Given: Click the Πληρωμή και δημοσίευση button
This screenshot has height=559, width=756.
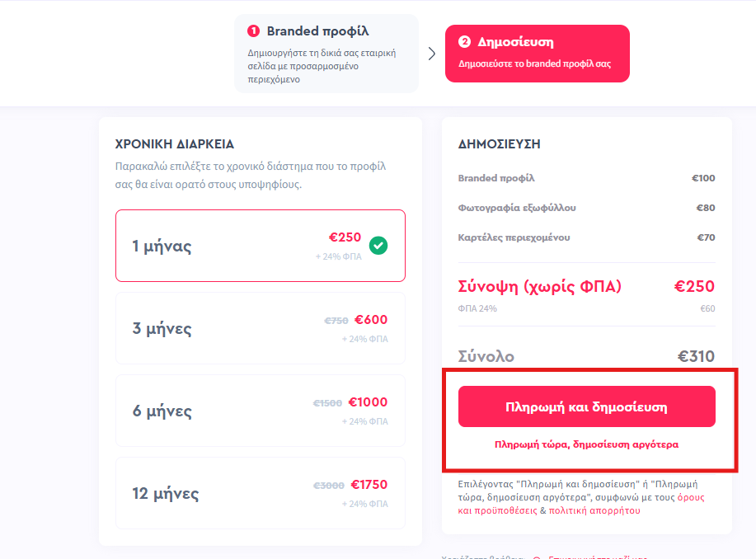Looking at the screenshot, I should [x=586, y=406].
